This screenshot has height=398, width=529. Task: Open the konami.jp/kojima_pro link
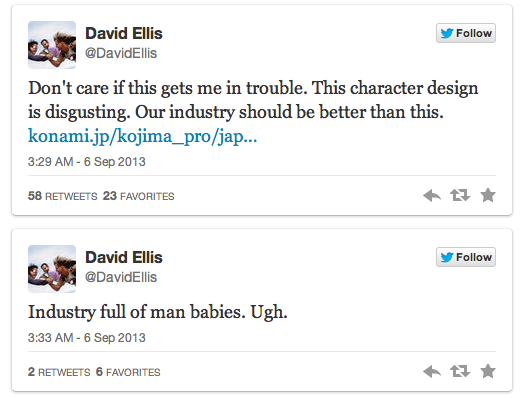pos(142,137)
